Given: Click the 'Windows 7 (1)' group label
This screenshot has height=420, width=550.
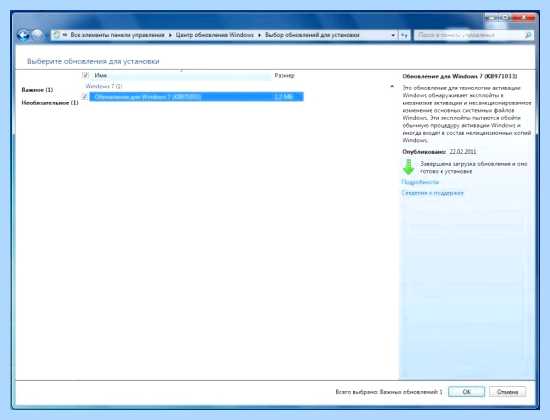Looking at the screenshot, I should point(103,86).
